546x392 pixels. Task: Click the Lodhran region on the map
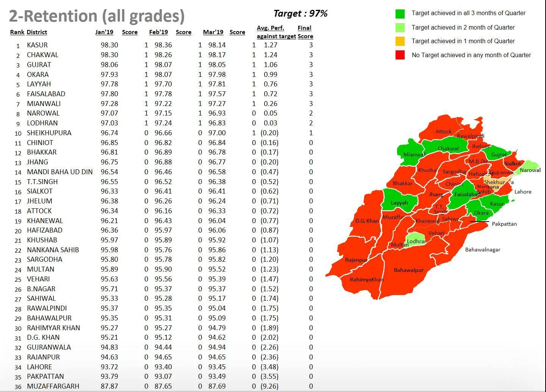[415, 241]
